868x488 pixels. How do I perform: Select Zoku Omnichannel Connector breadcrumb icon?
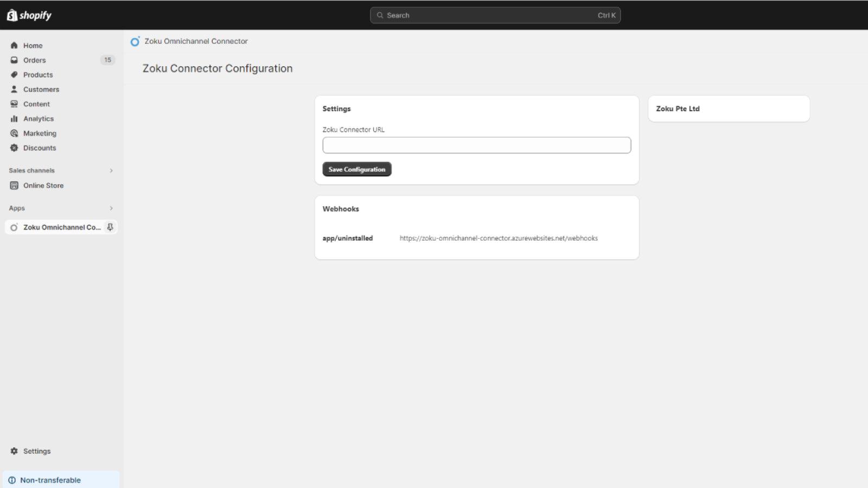(x=135, y=41)
